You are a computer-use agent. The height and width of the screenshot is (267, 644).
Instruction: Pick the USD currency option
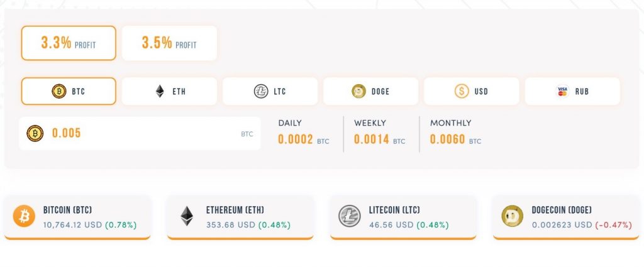pyautogui.click(x=472, y=91)
